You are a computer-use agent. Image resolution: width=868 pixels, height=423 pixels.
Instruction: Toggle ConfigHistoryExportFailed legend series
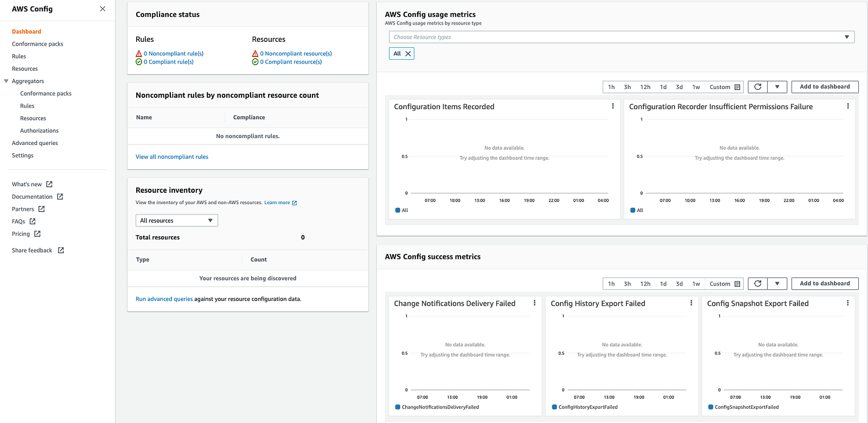[x=585, y=407]
